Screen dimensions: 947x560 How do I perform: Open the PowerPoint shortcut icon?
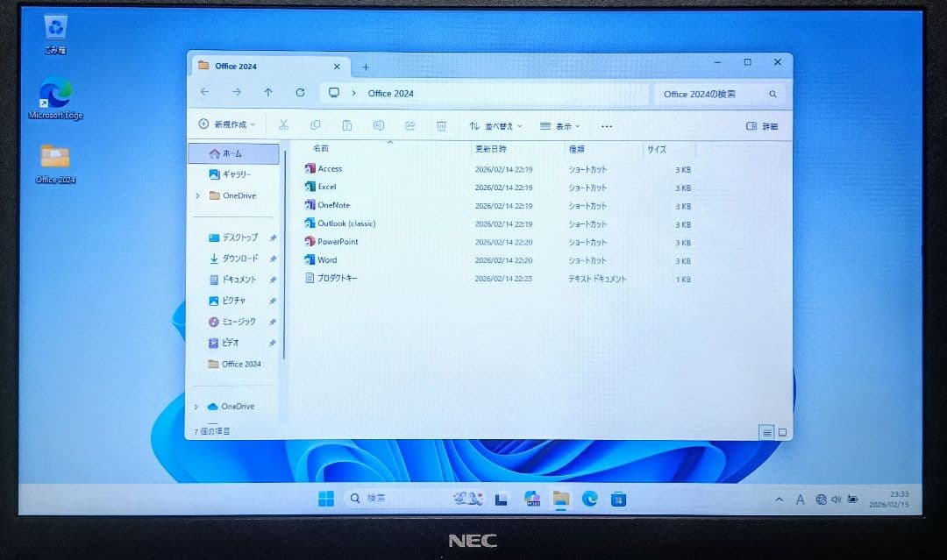coord(310,241)
